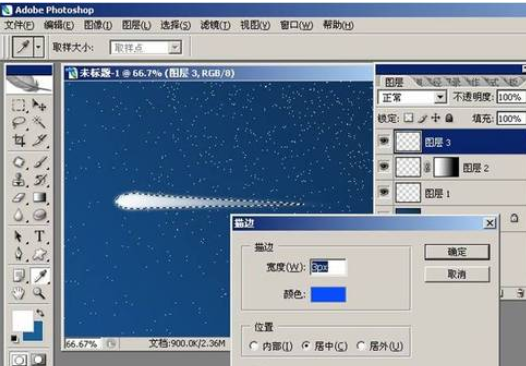Hide 图层 3 using its eye icon
The width and height of the screenshot is (526, 366).
point(384,141)
